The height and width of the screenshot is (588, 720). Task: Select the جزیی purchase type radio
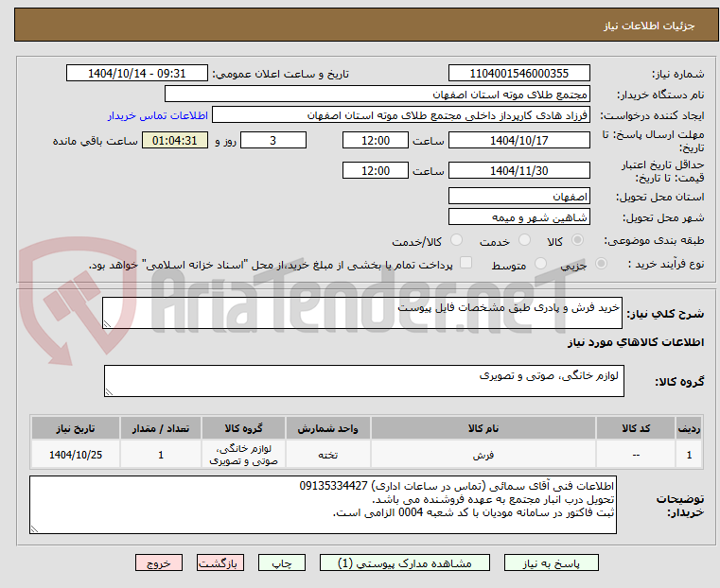[601, 263]
